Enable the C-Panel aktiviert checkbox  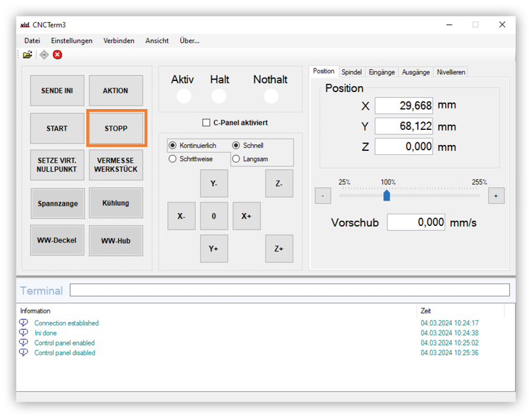[206, 123]
